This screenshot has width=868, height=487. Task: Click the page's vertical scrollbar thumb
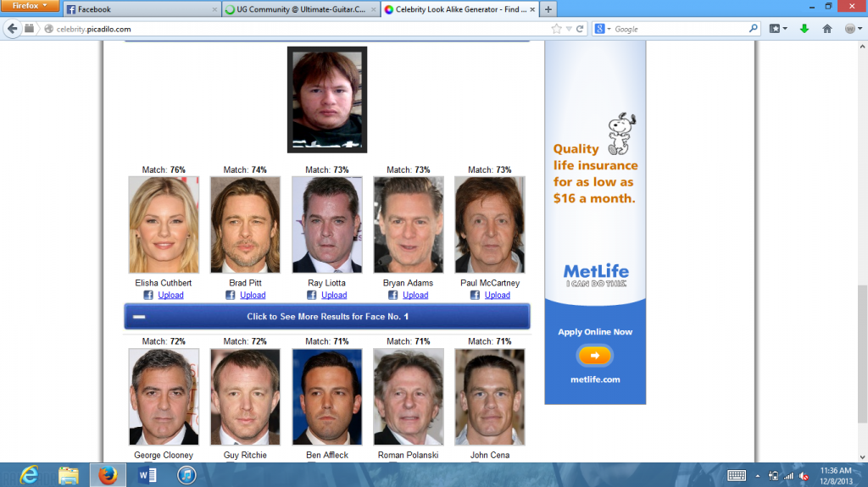point(862,354)
